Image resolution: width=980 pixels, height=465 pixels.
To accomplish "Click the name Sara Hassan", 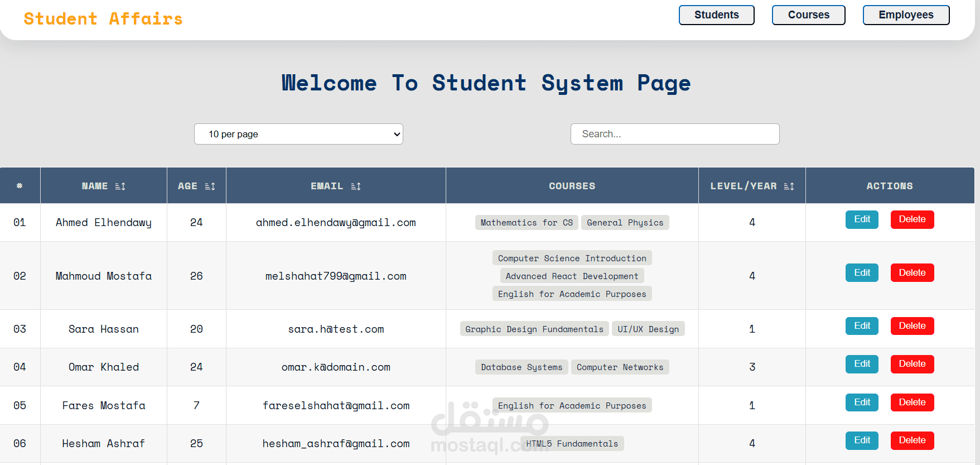I will click(104, 329).
